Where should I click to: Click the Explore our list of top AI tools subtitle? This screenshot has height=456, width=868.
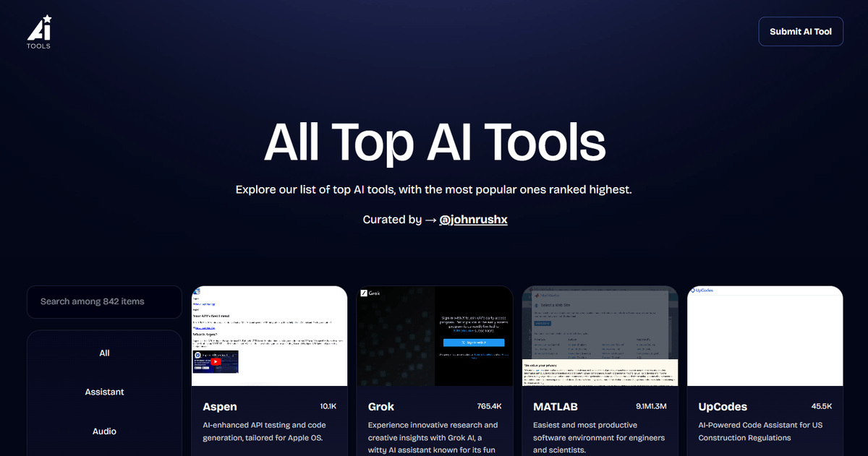[434, 189]
